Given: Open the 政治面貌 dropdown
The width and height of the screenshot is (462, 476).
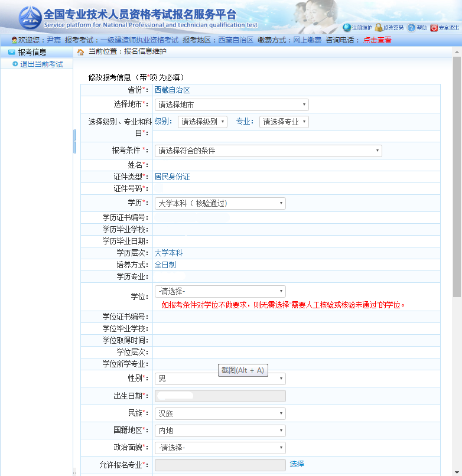Looking at the screenshot, I should point(220,448).
